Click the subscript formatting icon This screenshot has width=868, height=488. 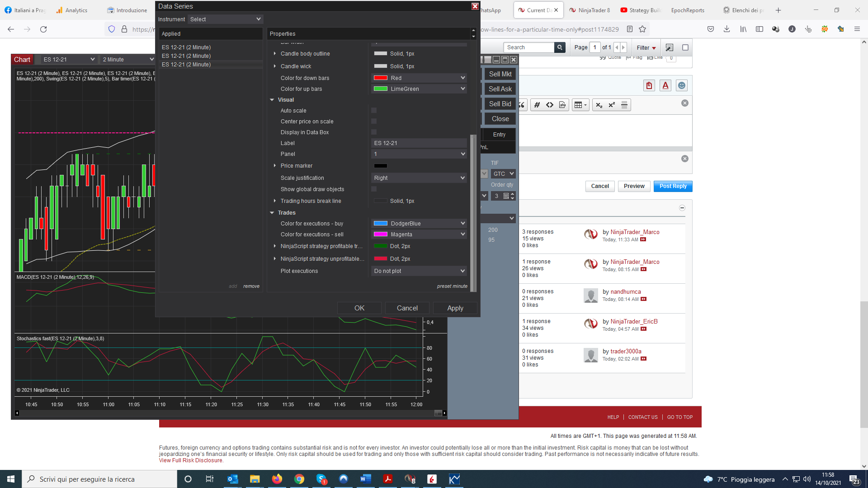[599, 105]
